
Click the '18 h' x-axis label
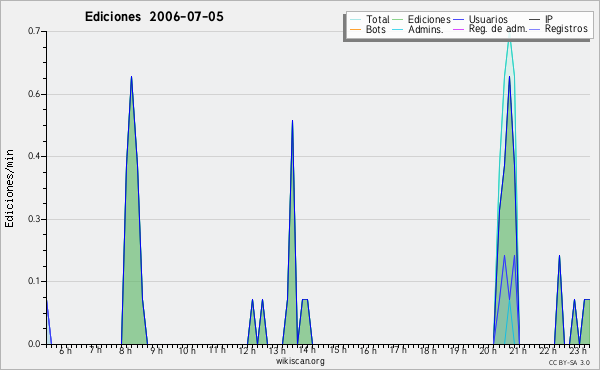click(x=428, y=351)
